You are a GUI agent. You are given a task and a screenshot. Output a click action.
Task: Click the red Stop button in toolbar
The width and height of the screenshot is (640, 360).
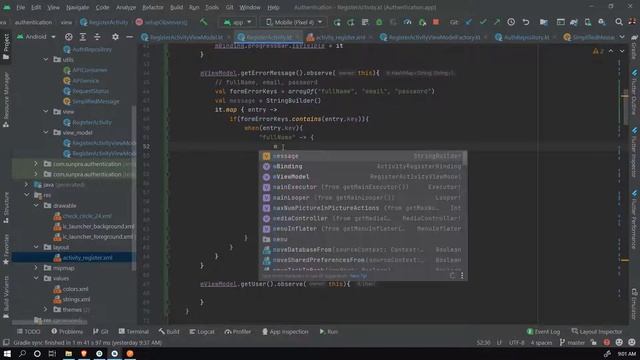[x=436, y=22]
